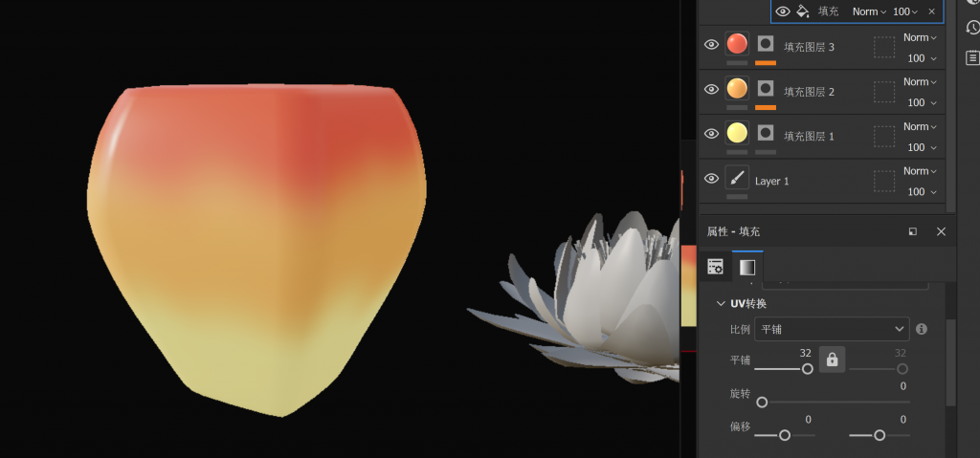
Task: Click the 平铺 value 32 field
Action: tap(806, 353)
